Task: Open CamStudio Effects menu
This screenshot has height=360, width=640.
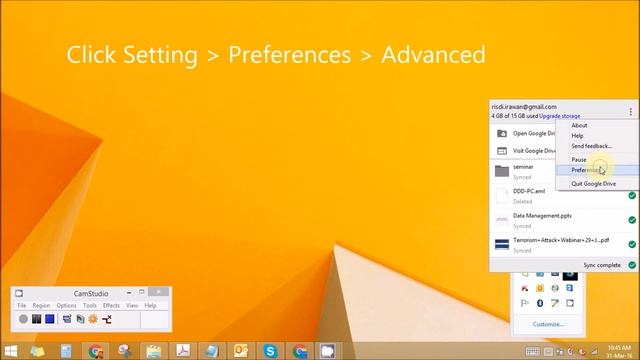Action: coord(111,305)
